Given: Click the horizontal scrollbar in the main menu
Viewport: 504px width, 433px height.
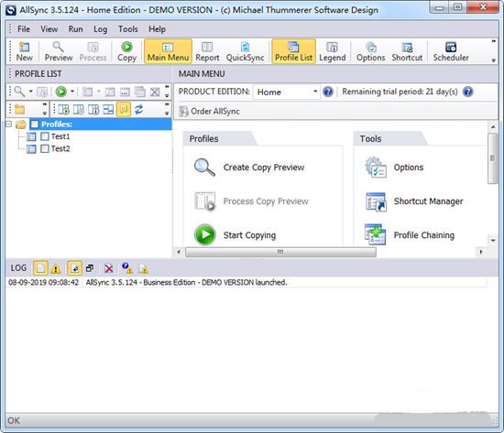Looking at the screenshot, I should click(x=280, y=252).
